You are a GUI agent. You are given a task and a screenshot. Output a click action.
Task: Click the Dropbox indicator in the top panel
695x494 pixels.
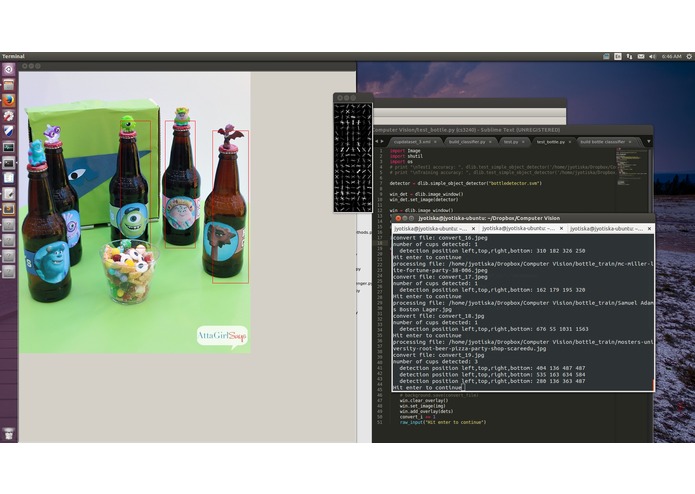pos(606,56)
